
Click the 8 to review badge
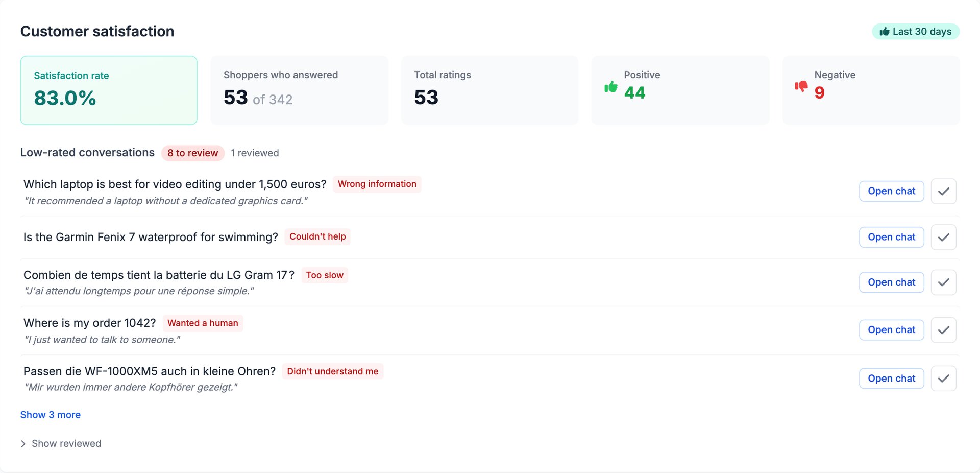tap(193, 153)
